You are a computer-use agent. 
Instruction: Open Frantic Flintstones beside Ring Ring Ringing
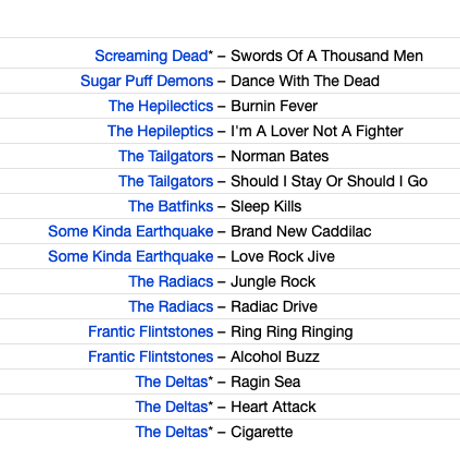point(151,332)
